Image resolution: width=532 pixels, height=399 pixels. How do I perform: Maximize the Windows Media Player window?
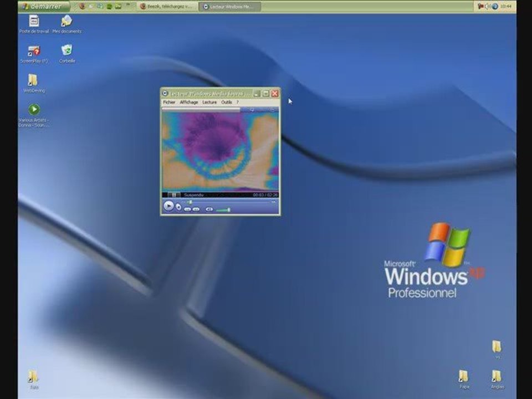(266, 93)
